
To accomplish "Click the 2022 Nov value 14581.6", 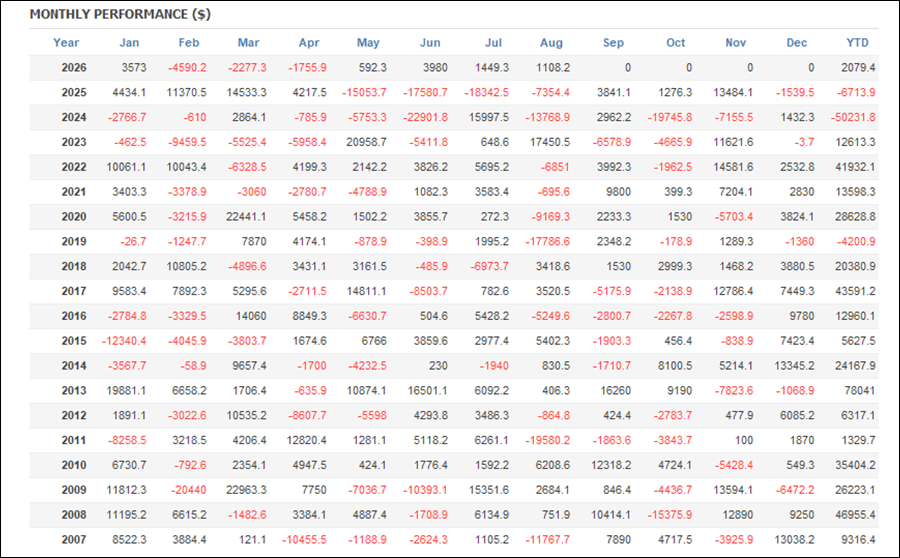I will pos(733,167).
